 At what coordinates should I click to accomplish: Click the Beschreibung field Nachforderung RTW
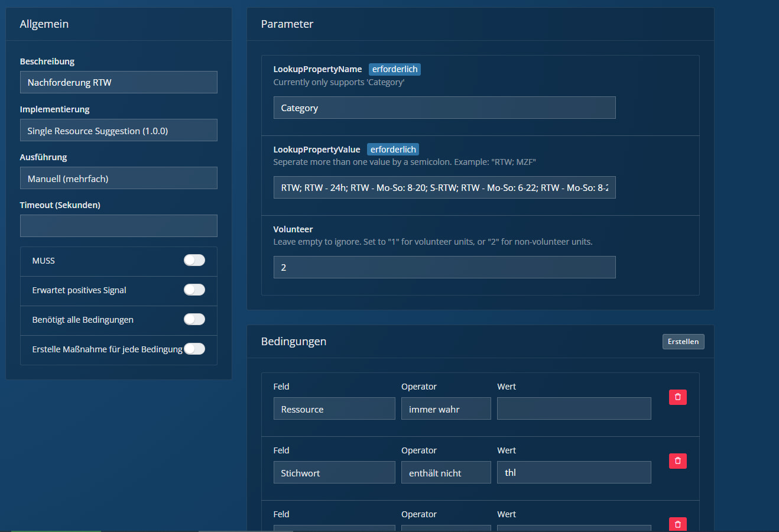[118, 83]
